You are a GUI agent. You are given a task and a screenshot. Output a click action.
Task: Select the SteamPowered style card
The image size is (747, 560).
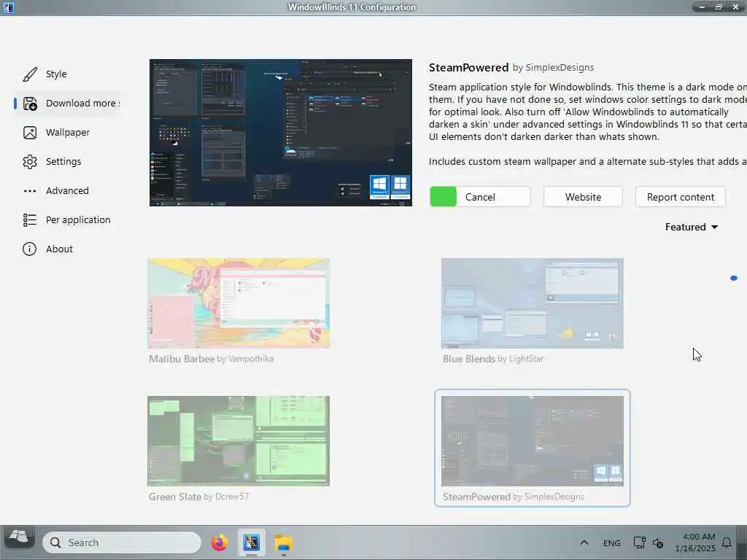point(532,448)
